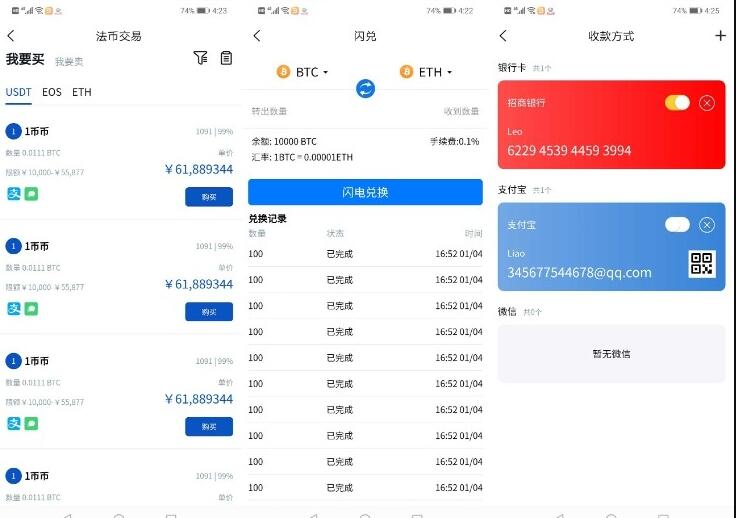Tap the 余额: 10000 BTC balance text

pyautogui.click(x=284, y=141)
